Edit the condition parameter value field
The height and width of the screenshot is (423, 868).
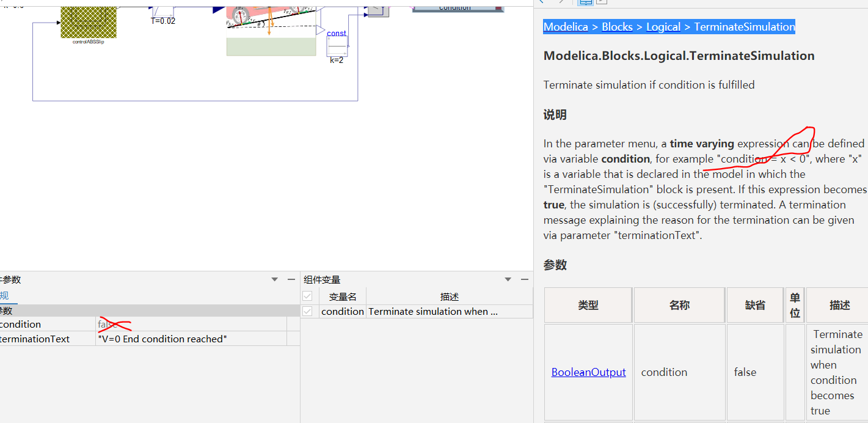coord(191,324)
